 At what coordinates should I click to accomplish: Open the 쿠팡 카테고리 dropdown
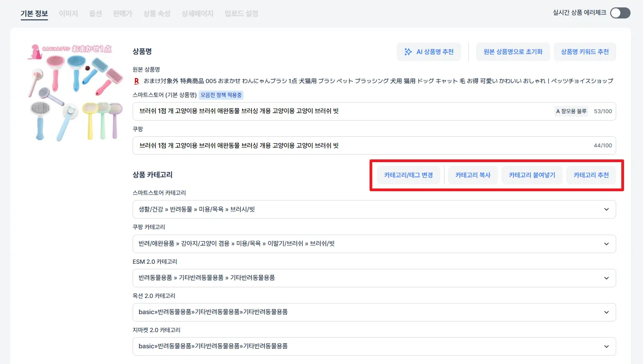[x=374, y=243]
